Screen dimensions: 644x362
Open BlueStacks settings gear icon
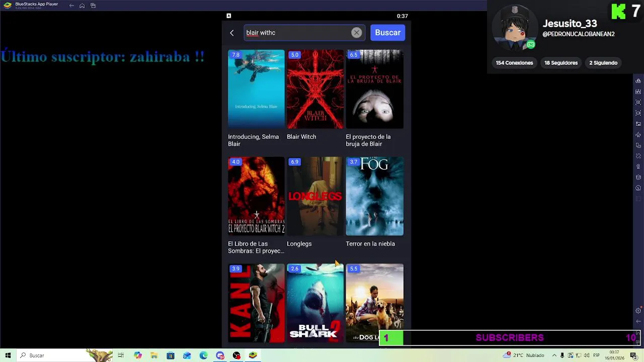click(638, 311)
